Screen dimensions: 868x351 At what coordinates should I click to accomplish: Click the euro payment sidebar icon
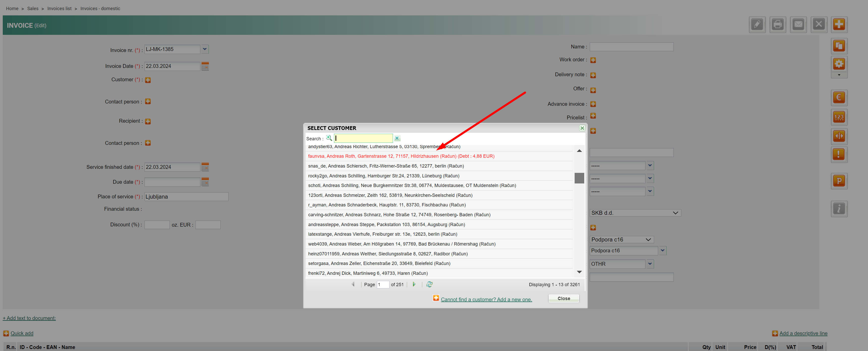pyautogui.click(x=839, y=98)
